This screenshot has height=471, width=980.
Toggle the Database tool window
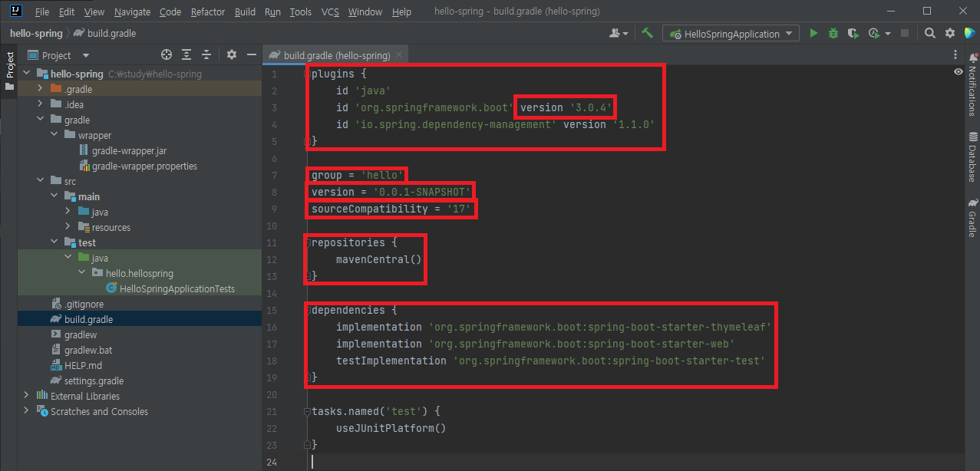[972, 156]
